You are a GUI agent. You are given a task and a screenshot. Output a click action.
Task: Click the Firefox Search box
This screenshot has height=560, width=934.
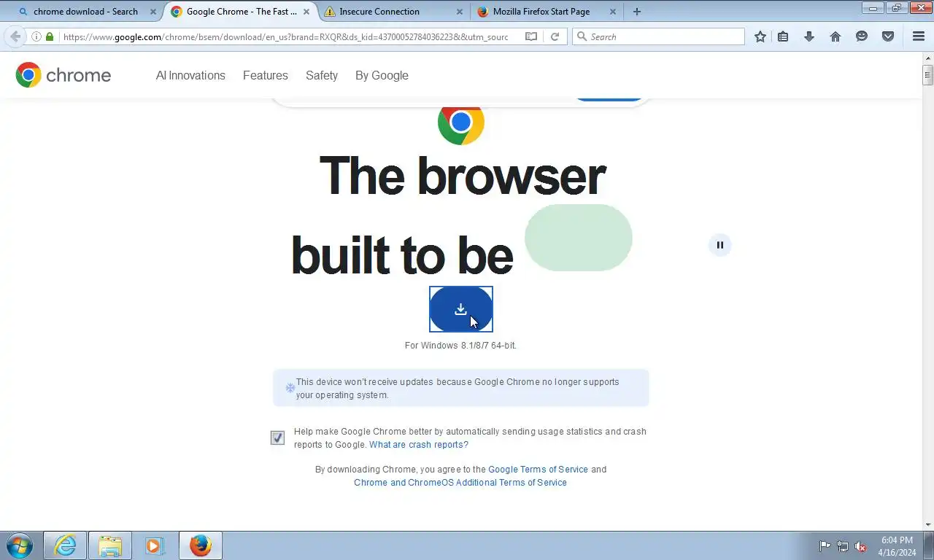658,36
